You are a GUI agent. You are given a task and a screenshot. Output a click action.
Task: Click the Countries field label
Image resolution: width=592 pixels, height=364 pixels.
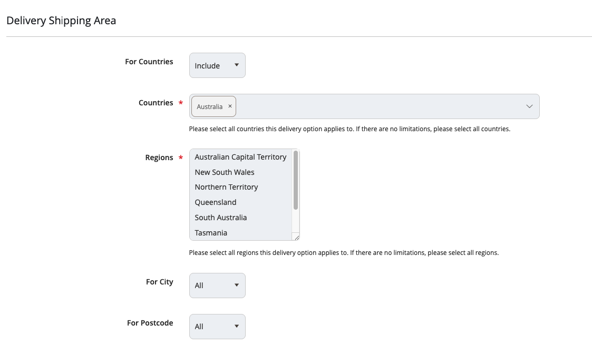click(156, 103)
